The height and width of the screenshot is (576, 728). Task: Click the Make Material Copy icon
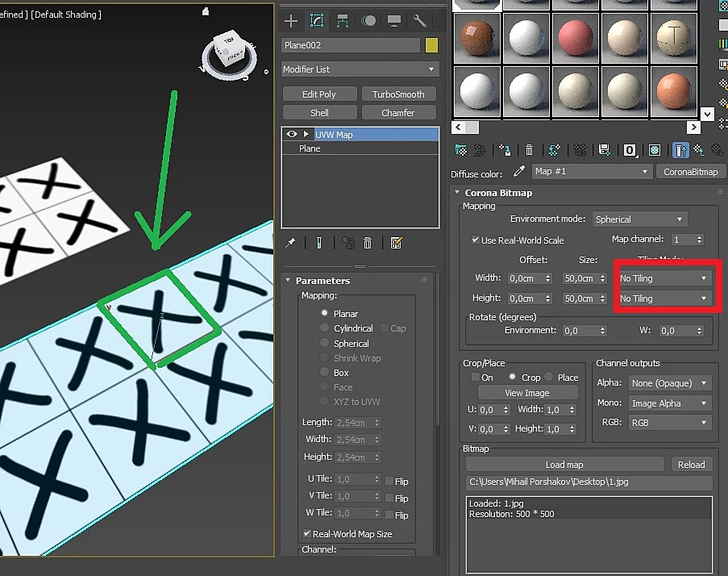555,150
